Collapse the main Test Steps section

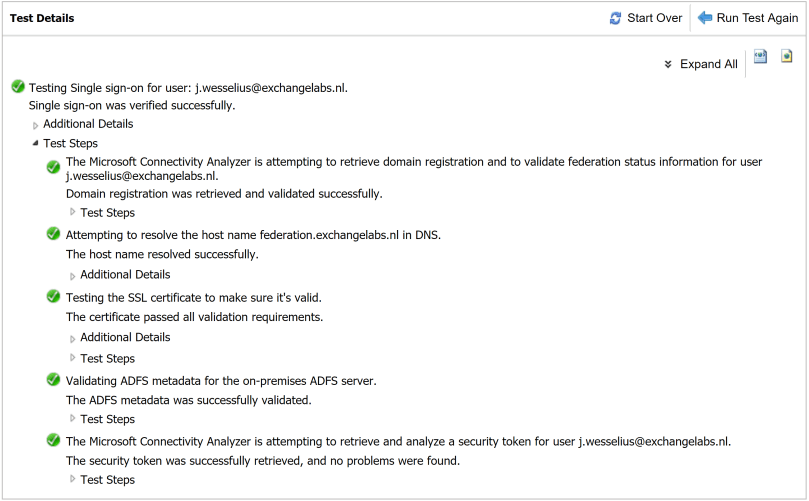click(x=36, y=144)
